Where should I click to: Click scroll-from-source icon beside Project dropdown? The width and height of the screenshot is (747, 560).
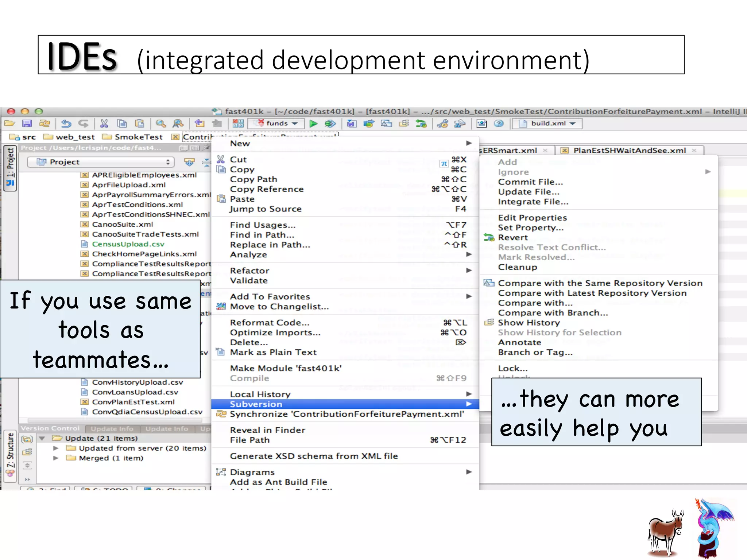tap(189, 162)
